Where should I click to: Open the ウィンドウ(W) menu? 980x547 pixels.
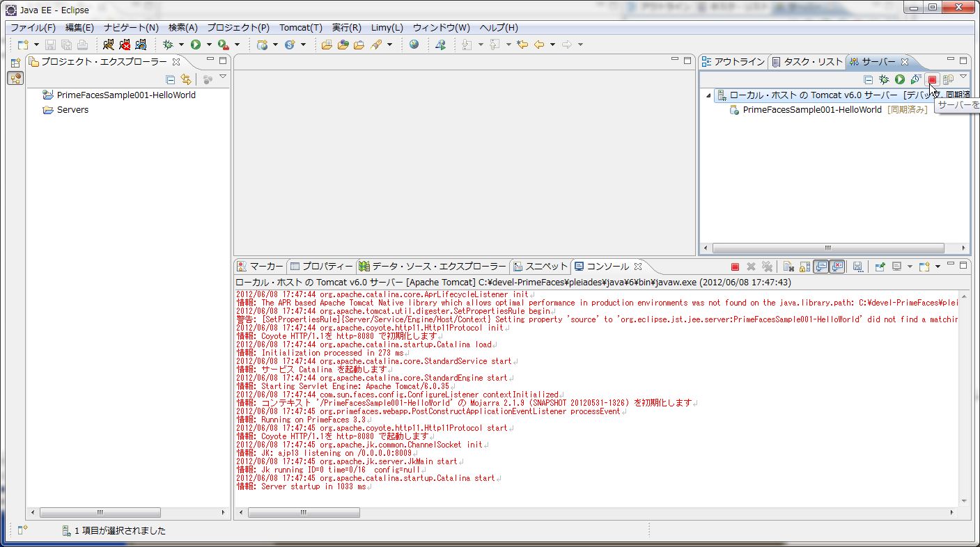(x=441, y=28)
